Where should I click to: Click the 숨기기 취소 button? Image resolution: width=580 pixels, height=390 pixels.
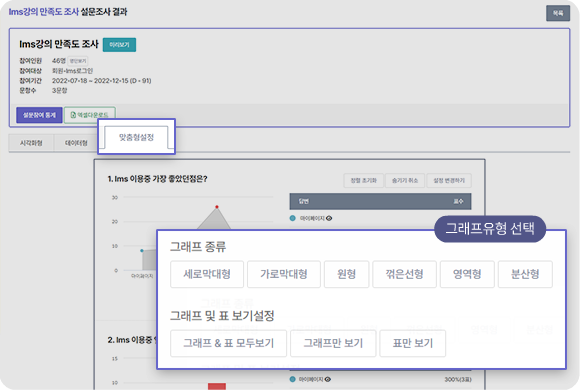pos(405,181)
